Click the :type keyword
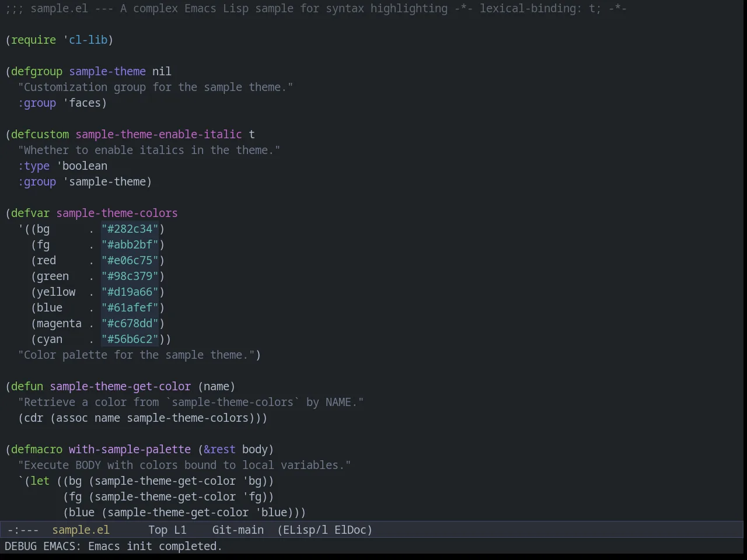Image resolution: width=747 pixels, height=560 pixels. pos(34,166)
